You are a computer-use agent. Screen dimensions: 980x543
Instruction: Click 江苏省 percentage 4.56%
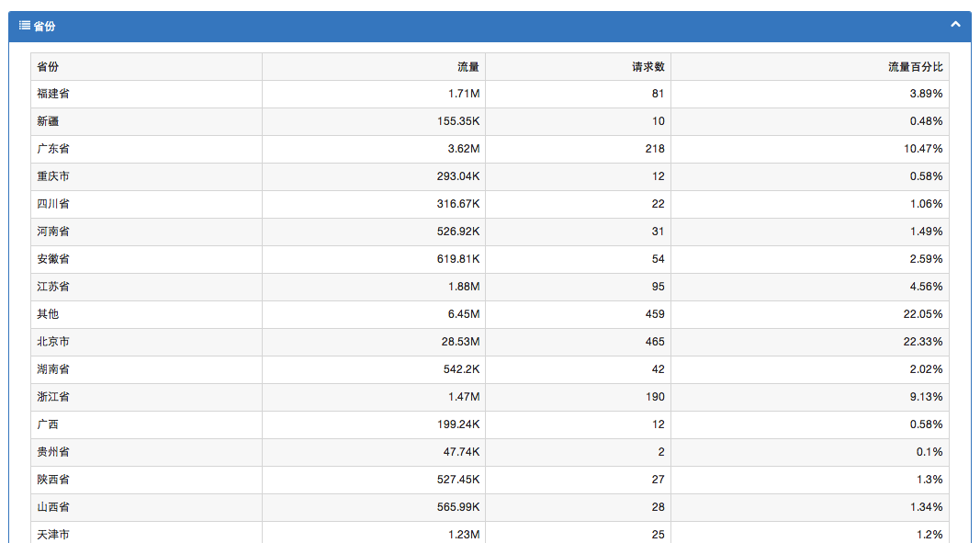(926, 287)
